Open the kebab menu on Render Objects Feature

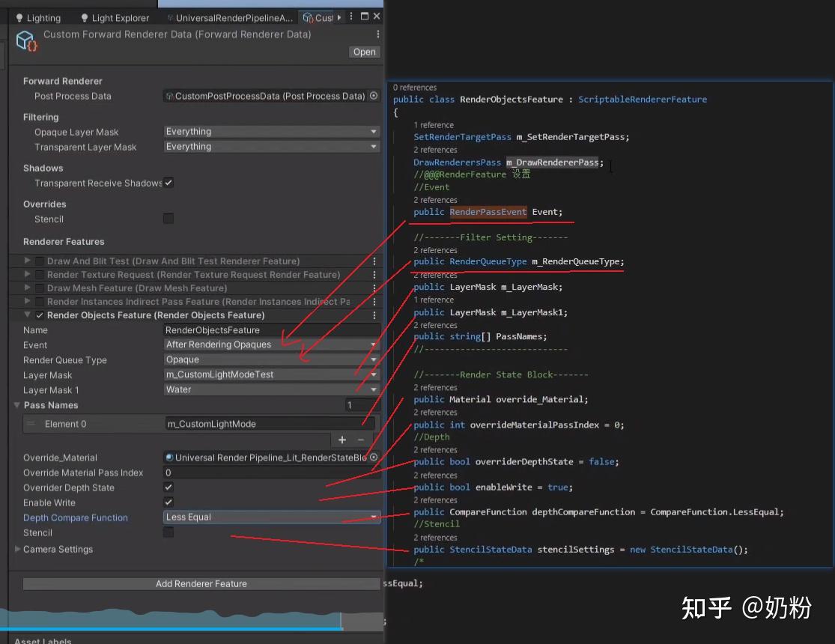pyautogui.click(x=374, y=315)
